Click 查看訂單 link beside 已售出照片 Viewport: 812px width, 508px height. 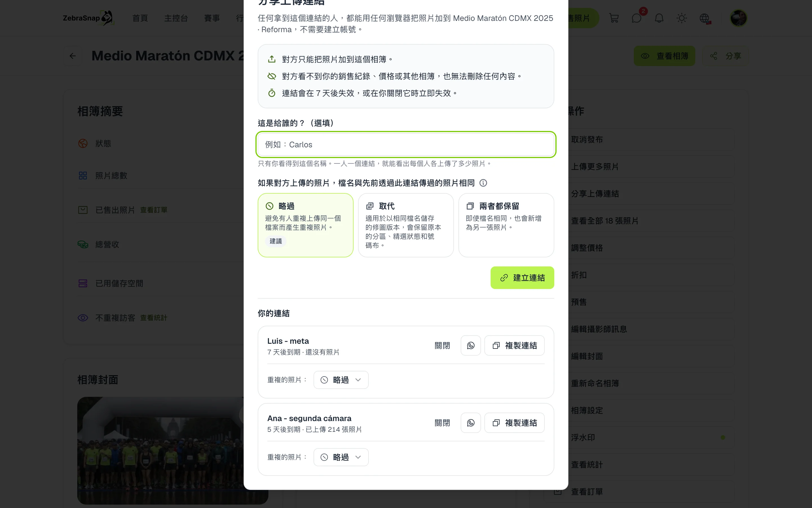coord(154,210)
